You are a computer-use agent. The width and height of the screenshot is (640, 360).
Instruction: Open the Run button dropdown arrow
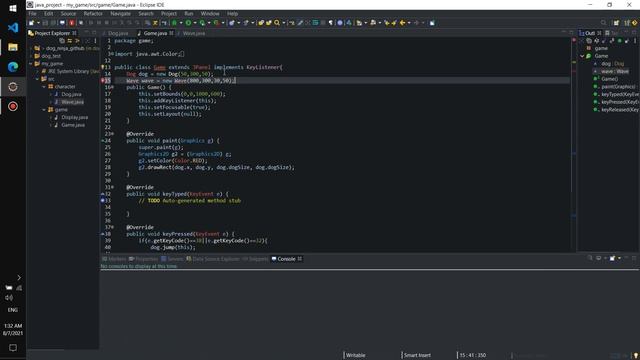[x=195, y=23]
